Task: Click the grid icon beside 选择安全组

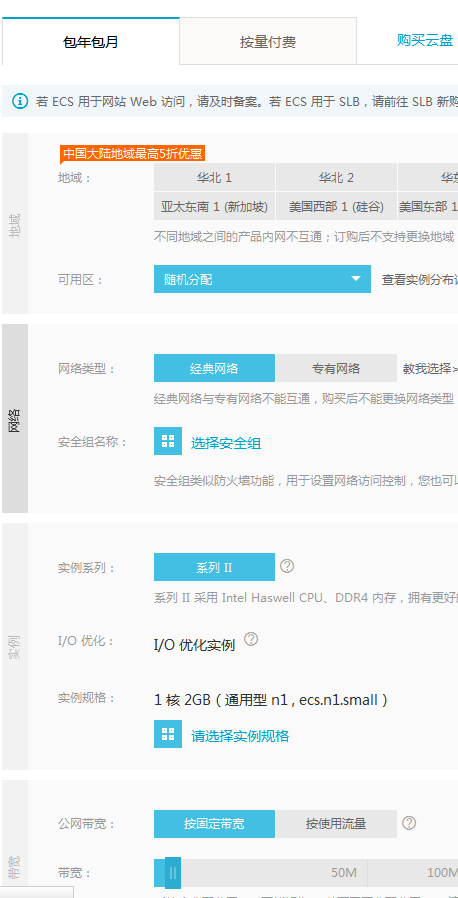Action: (x=168, y=441)
